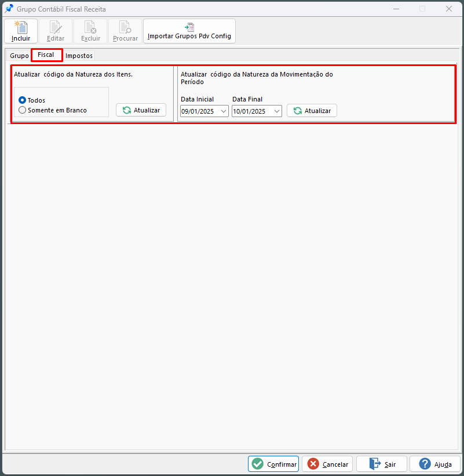Click the Data Final date value 10/01/2025
Image resolution: width=464 pixels, height=476 pixels.
(249, 111)
